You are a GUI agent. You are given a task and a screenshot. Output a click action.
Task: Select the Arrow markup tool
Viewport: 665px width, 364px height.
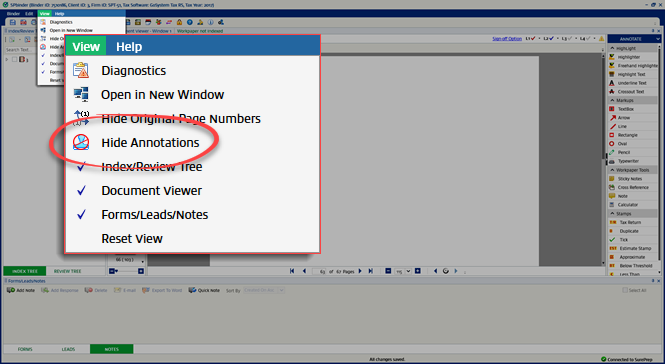point(632,118)
